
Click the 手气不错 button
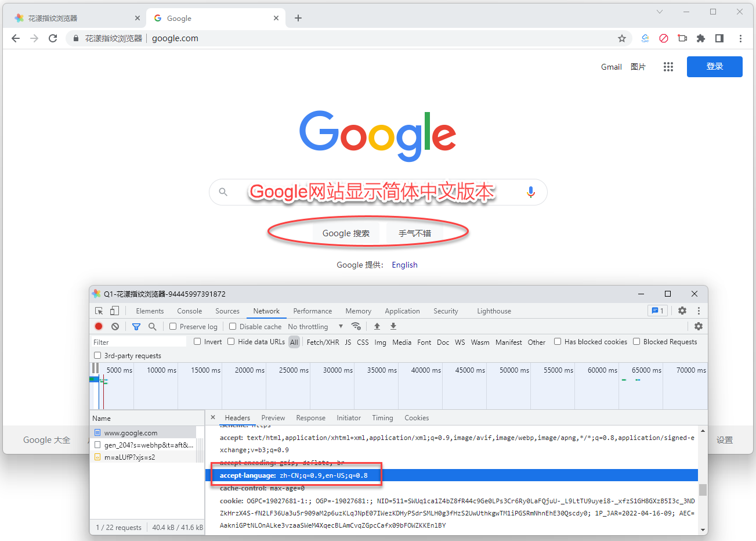tap(414, 233)
